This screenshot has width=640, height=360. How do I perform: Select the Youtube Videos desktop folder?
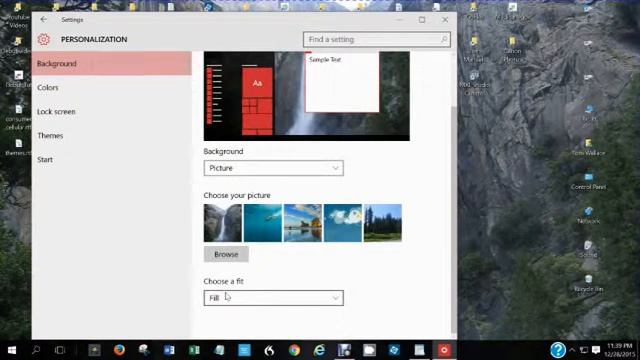(18, 16)
